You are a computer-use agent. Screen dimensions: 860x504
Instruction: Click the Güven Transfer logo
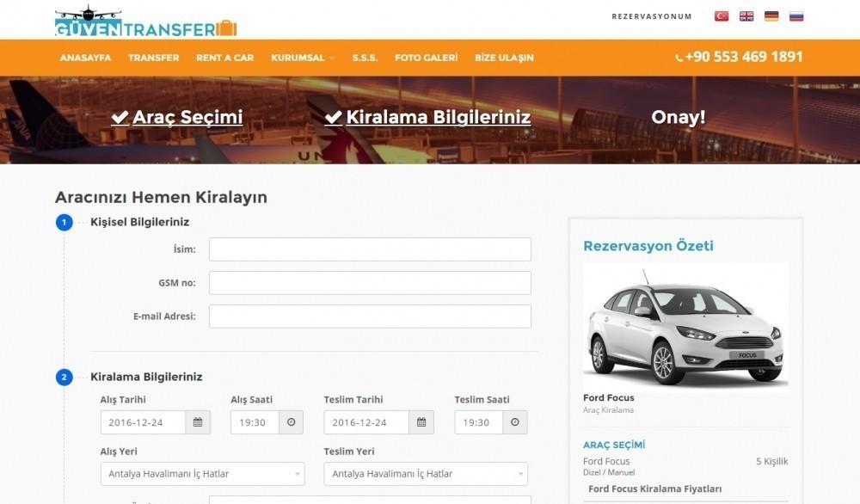click(x=145, y=21)
